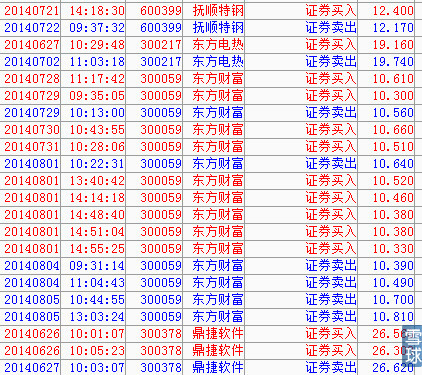Click 东方电热 in the 11:03:18 row
The height and width of the screenshot is (375, 422).
(218, 62)
